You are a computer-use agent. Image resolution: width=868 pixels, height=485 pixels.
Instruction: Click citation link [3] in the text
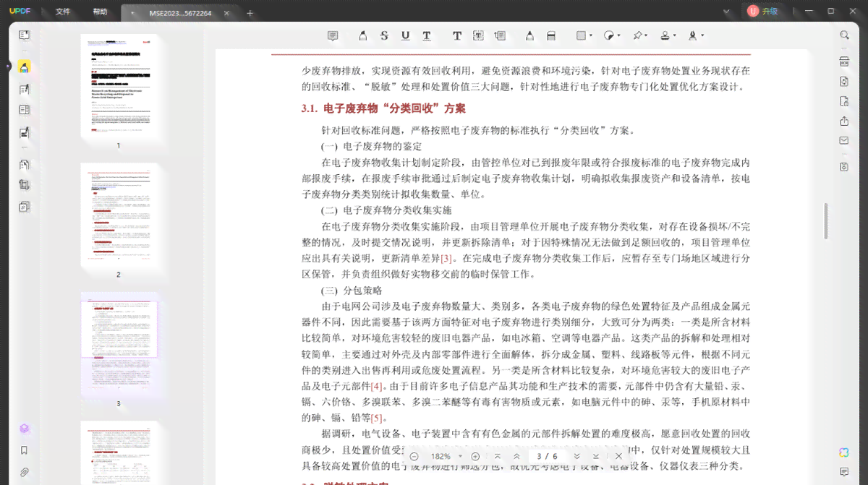point(447,258)
